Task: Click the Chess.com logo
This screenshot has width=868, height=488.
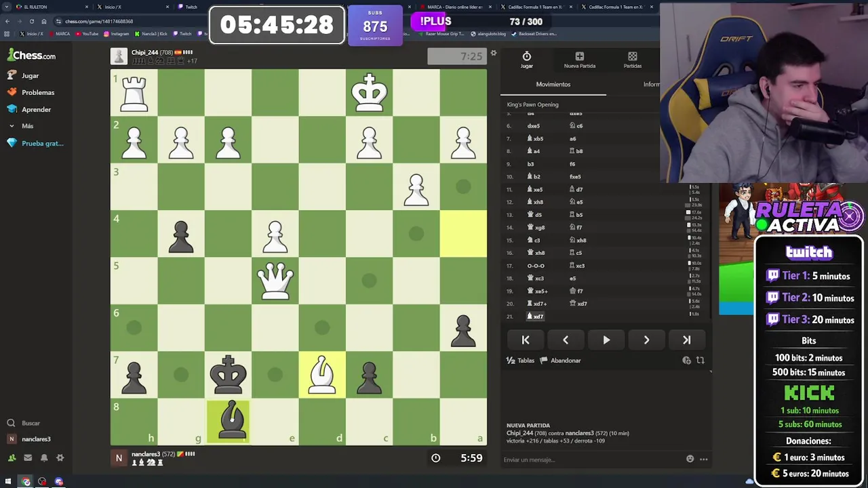Action: (31, 56)
